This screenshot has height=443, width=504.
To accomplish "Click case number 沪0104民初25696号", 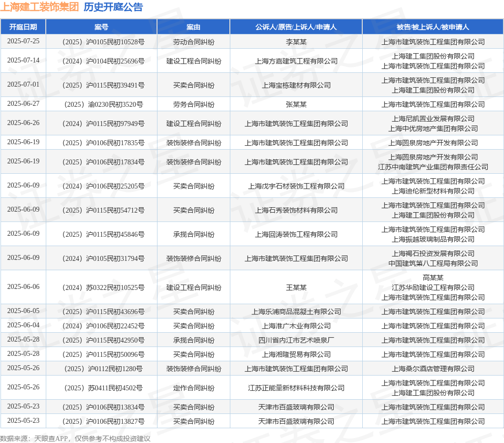I will tap(103, 61).
